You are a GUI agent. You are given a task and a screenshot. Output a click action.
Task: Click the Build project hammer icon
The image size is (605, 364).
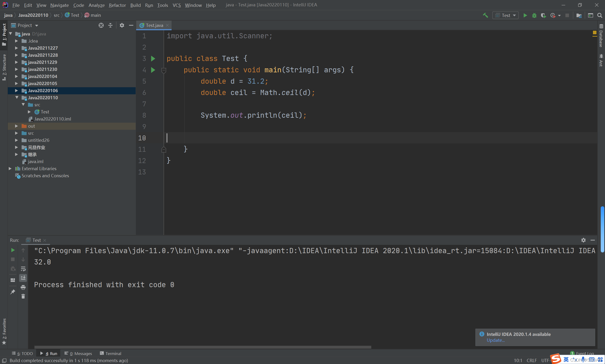point(485,15)
